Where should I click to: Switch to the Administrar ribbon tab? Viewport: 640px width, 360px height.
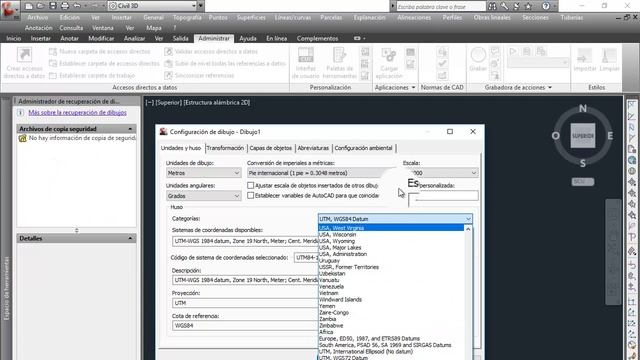tap(214, 38)
